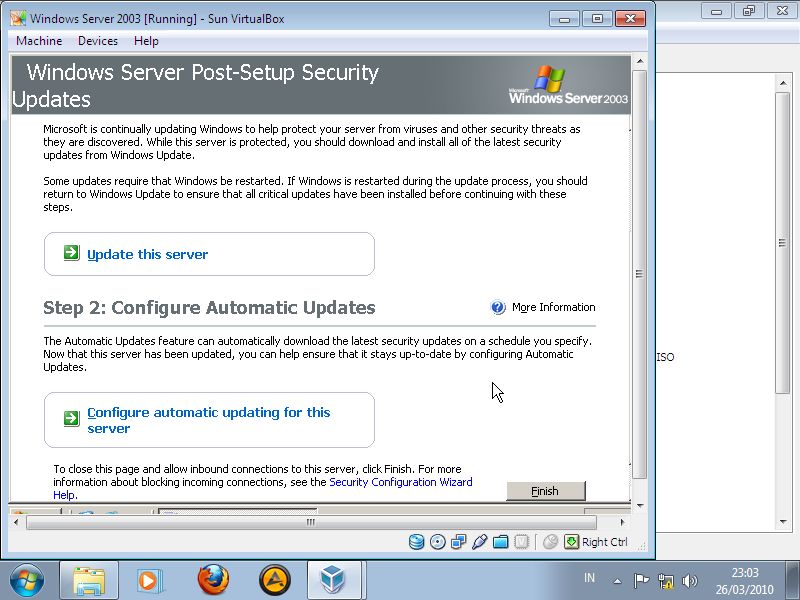800x600 pixels.
Task: Click the VirtualBox window title icon
Action: 18,18
